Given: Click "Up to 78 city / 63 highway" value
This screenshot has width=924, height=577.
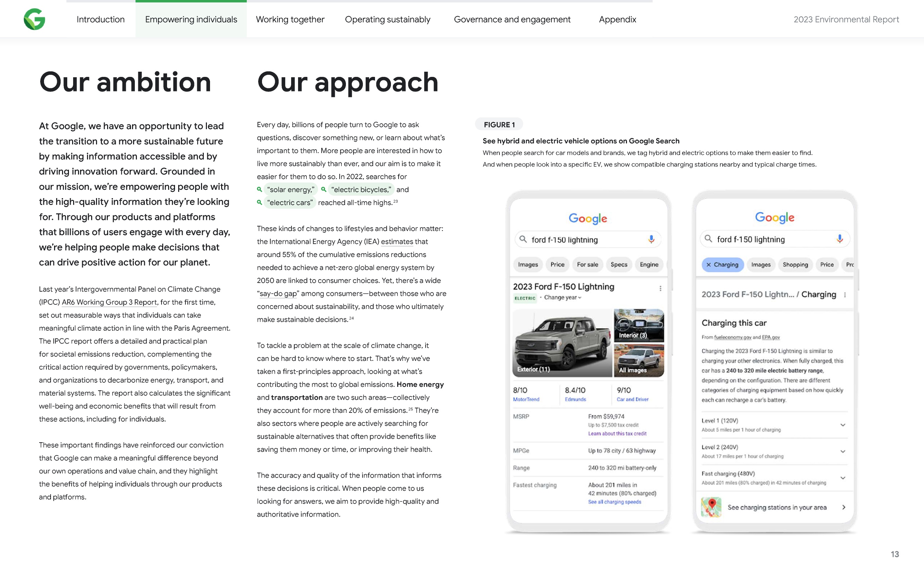Looking at the screenshot, I should 621,451.
